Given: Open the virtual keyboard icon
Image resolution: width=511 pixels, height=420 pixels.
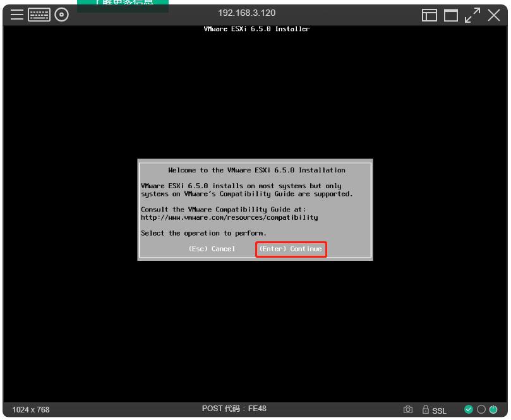Looking at the screenshot, I should 39,15.
